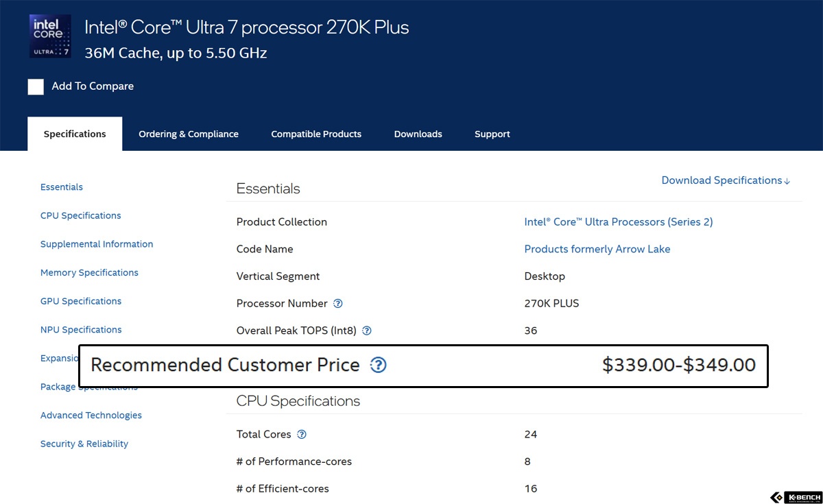Open the Compatible Products tab
The image size is (823, 504).
tap(316, 134)
